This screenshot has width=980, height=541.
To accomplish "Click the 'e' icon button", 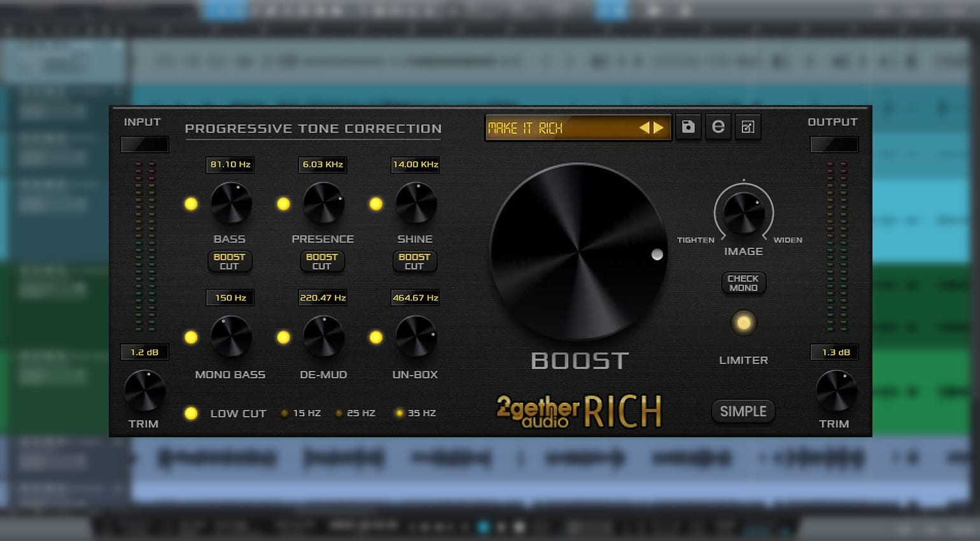I will (x=718, y=127).
